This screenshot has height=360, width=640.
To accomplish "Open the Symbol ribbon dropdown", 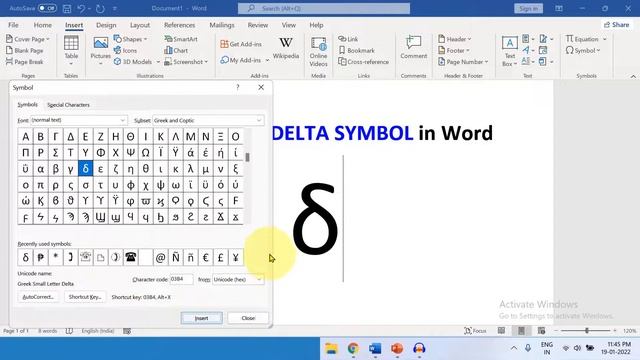I will point(583,50).
